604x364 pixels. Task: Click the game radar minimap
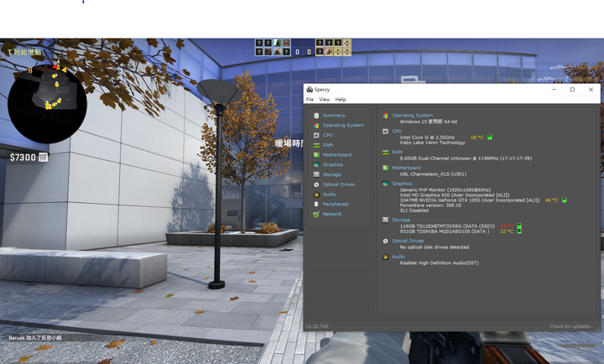47,104
